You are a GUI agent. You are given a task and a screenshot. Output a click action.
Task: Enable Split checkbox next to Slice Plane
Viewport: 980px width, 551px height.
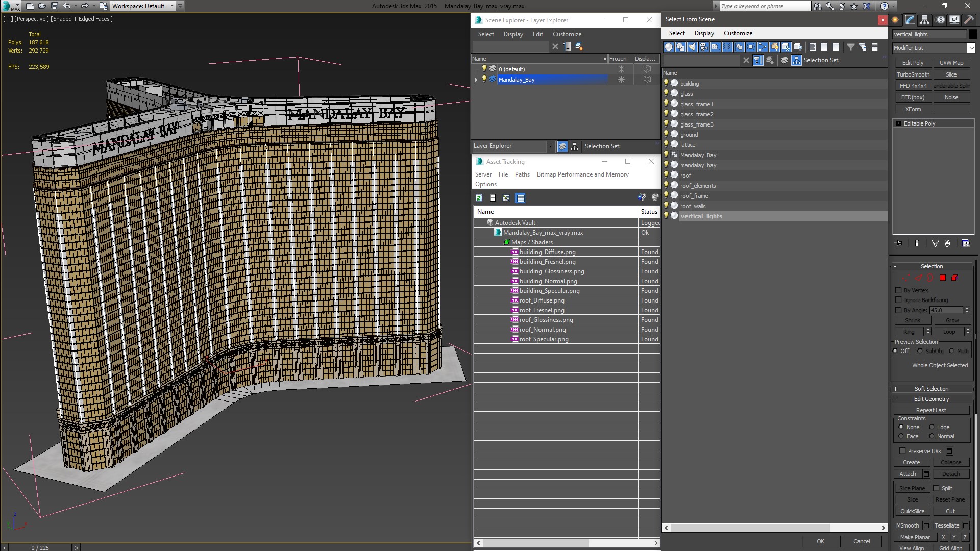coord(936,488)
